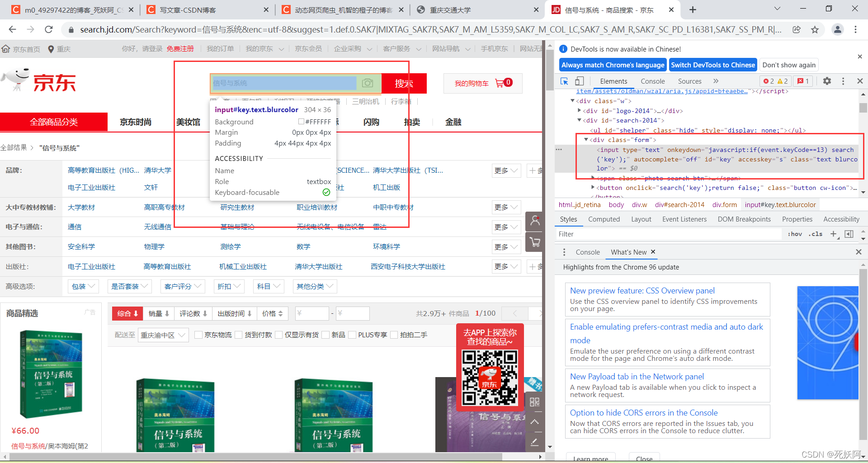
Task: Sort results by 销量
Action: [159, 313]
